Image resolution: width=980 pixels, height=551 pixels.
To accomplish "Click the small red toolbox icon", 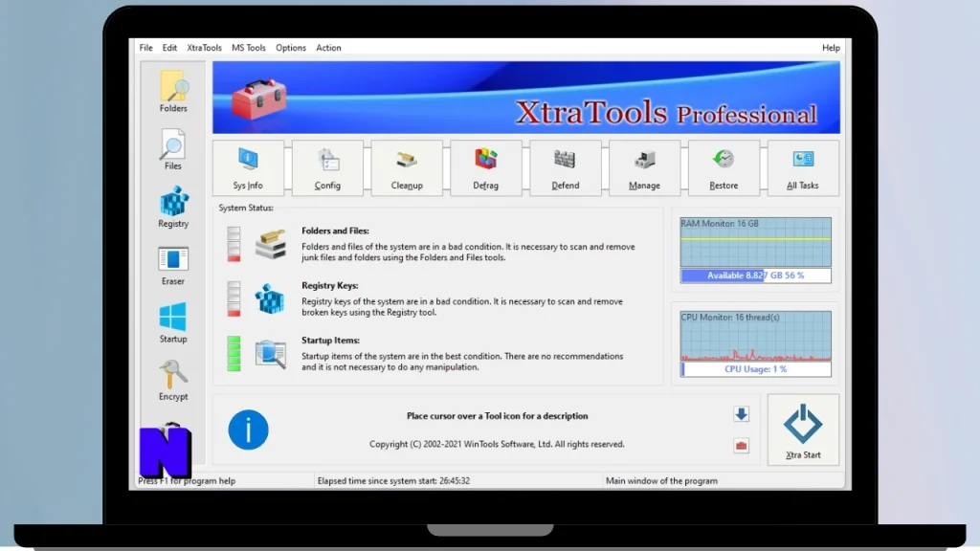I will pos(742,446).
